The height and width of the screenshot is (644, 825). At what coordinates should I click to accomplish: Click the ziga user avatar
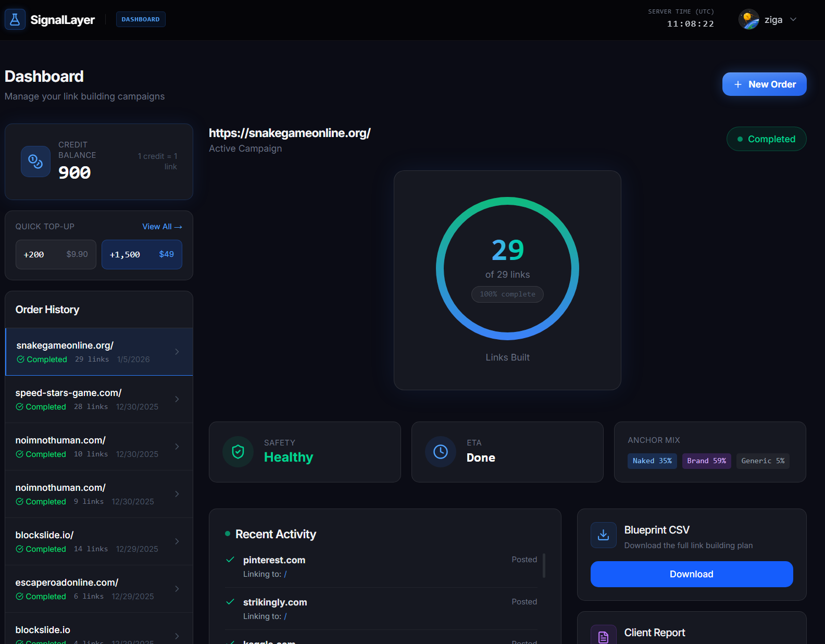tap(749, 20)
